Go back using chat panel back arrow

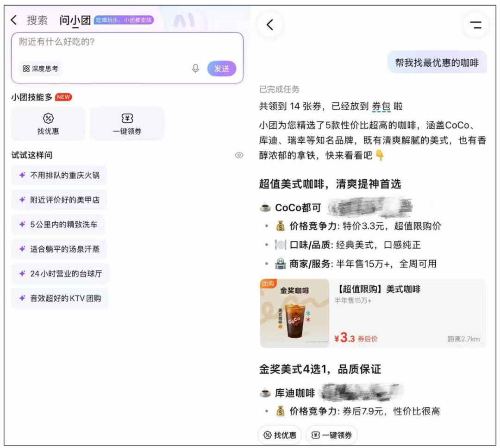click(x=270, y=25)
